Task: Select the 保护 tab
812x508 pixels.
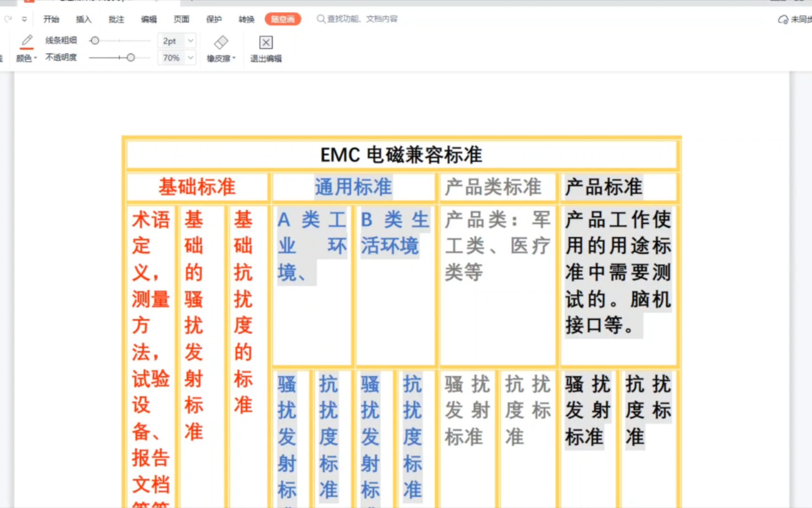Action: coord(214,19)
